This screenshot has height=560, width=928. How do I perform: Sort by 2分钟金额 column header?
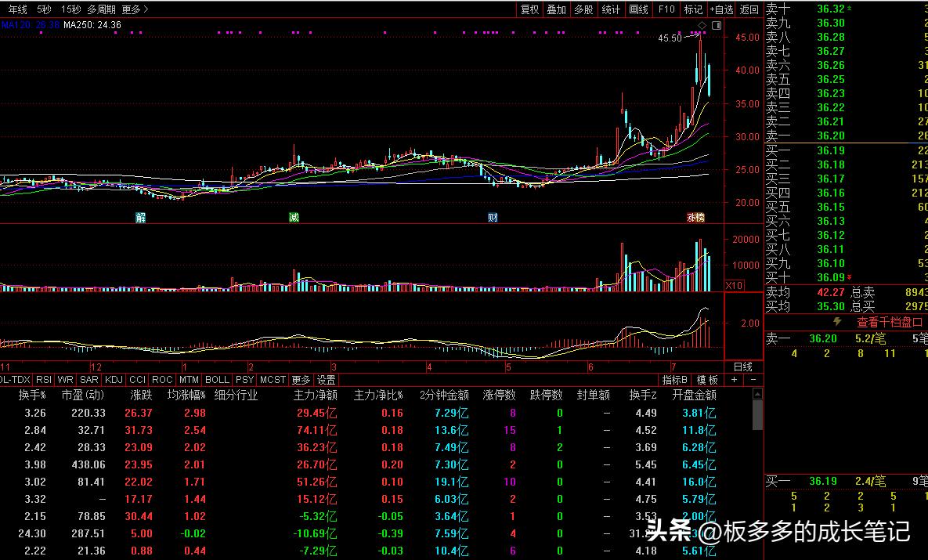click(445, 395)
